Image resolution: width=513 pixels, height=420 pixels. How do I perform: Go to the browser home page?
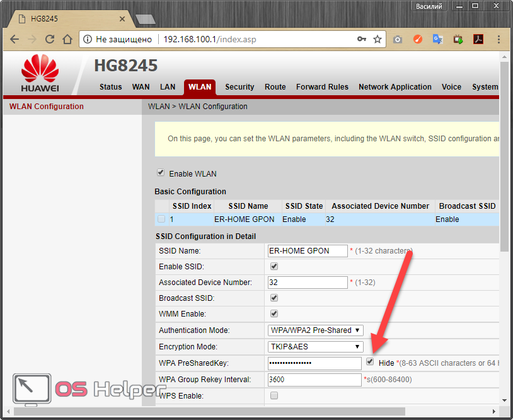(x=67, y=39)
